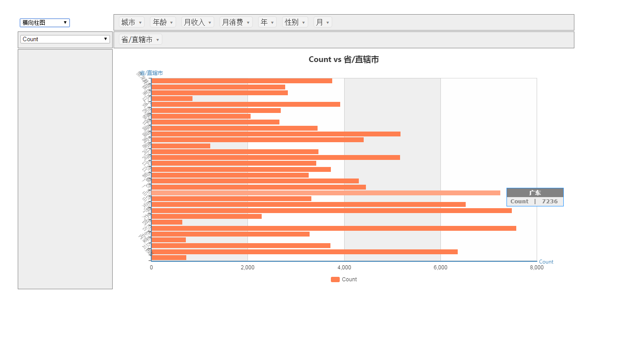Viewport: 644px width, 361px height.
Task: Click the 6,000 x-axis tick label
Action: click(440, 268)
